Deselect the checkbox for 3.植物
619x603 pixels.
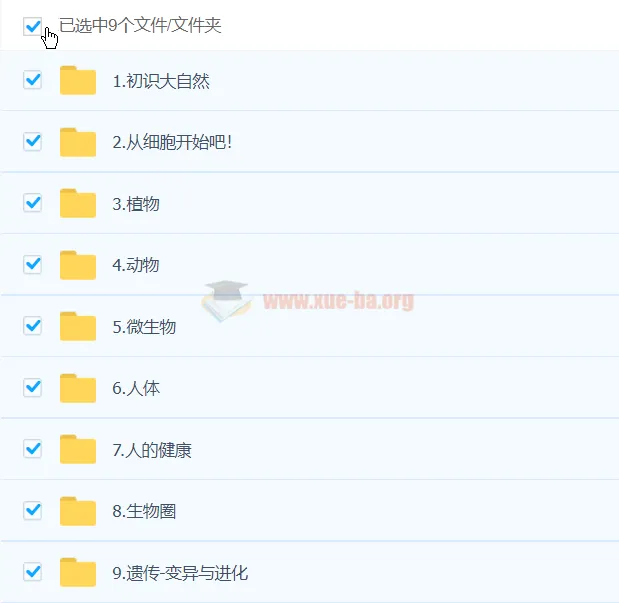(32, 203)
